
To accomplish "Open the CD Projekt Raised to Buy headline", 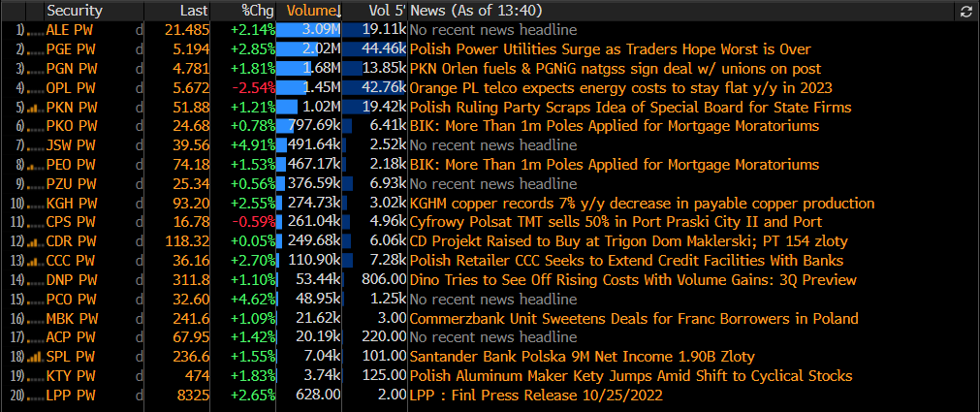I will [x=629, y=242].
